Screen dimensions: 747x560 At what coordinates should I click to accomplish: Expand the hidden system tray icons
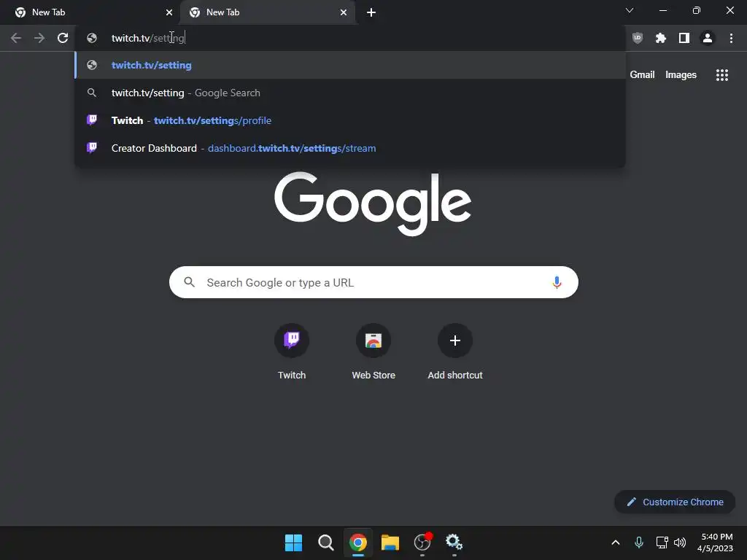616,542
